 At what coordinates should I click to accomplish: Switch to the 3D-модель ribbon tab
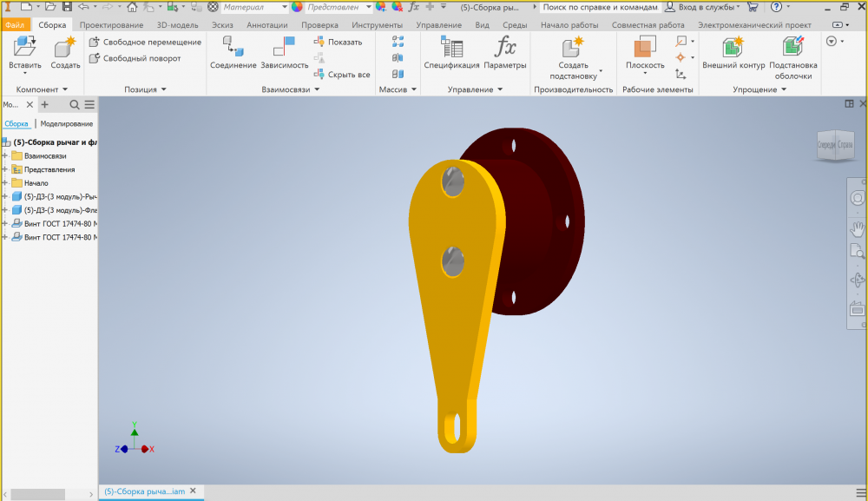[178, 25]
